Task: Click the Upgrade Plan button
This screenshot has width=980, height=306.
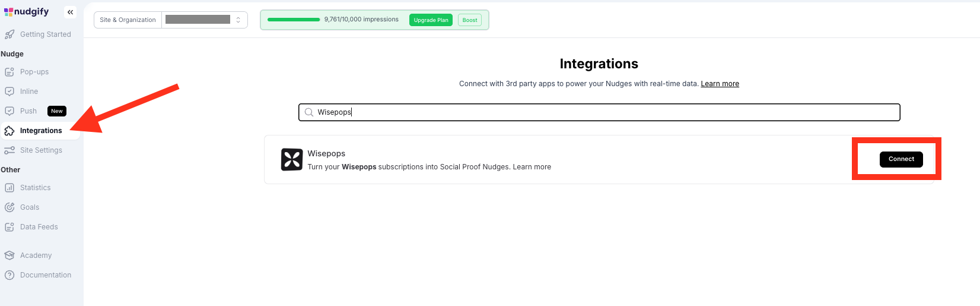Action: click(x=431, y=20)
